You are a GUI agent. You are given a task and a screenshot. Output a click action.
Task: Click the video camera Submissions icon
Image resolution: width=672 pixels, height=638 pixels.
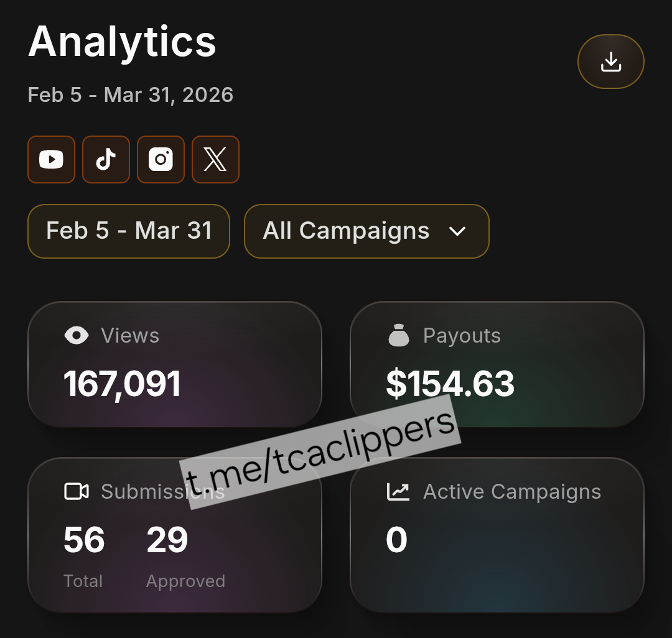tap(77, 492)
